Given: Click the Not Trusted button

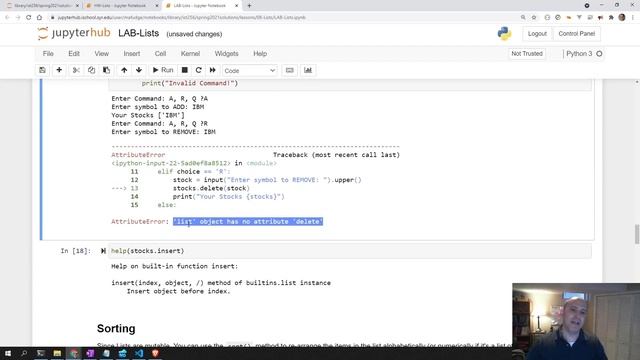Looking at the screenshot, I should pos(527,53).
